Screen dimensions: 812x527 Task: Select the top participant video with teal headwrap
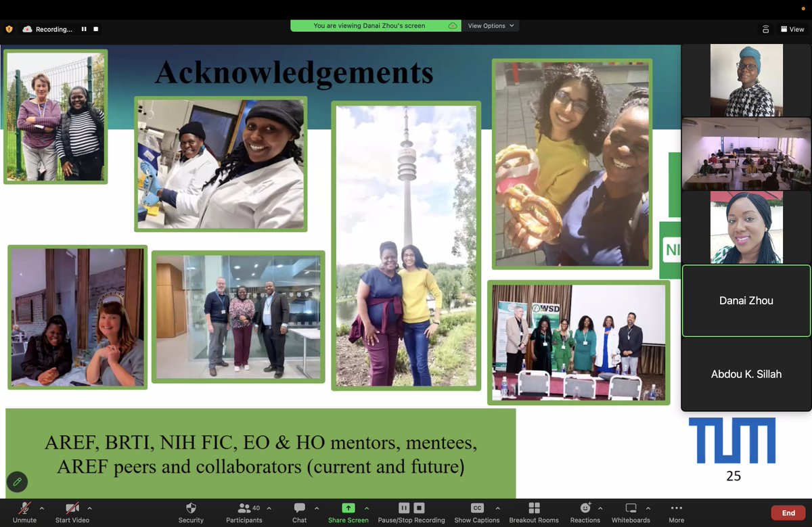click(x=746, y=80)
